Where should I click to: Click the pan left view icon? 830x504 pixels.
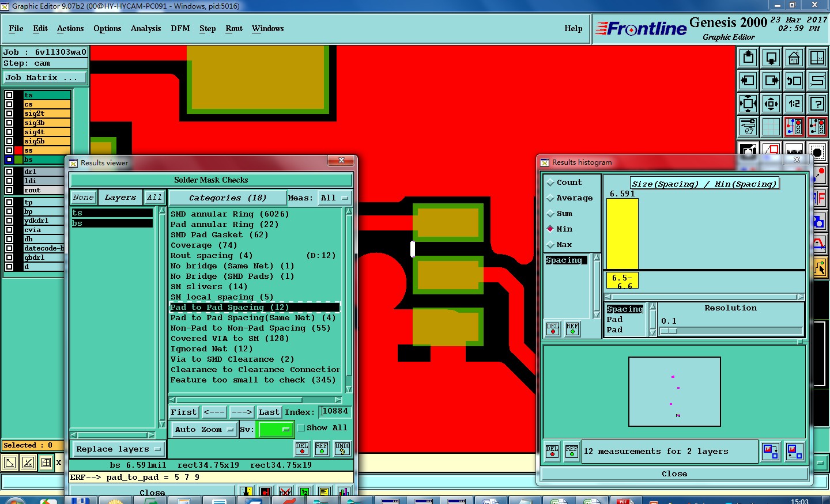click(x=748, y=81)
